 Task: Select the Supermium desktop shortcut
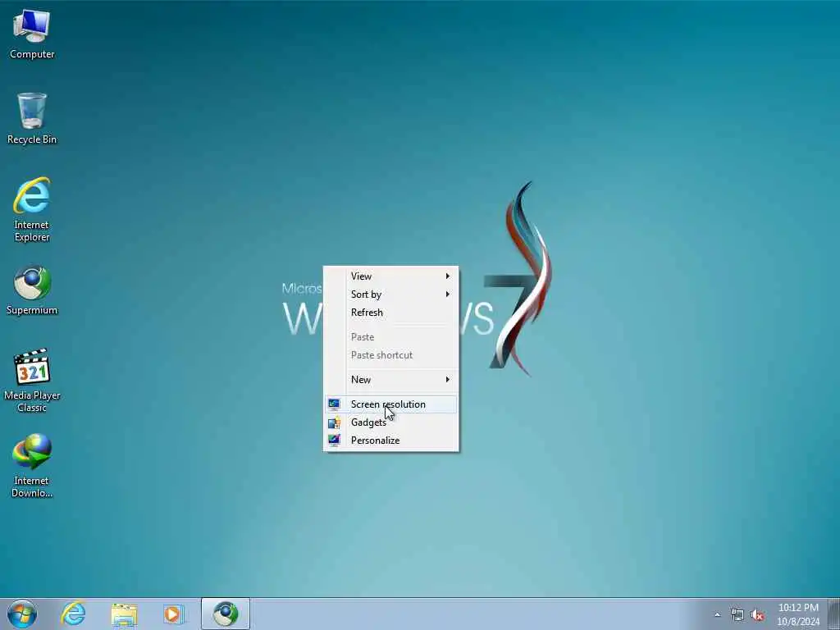point(32,290)
